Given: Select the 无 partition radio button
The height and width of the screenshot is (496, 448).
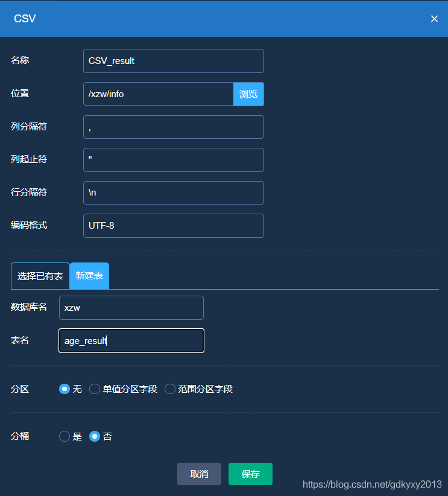Looking at the screenshot, I should pos(65,389).
